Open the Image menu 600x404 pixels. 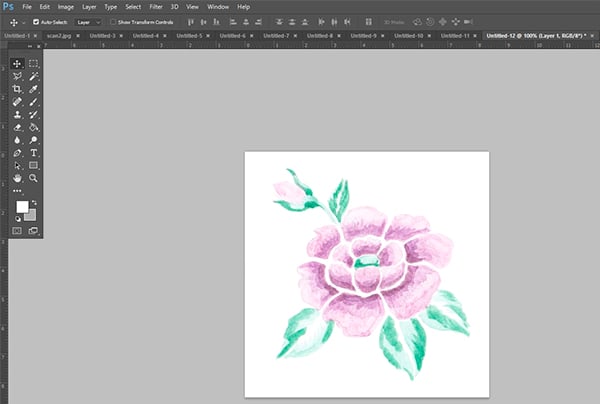pos(65,7)
